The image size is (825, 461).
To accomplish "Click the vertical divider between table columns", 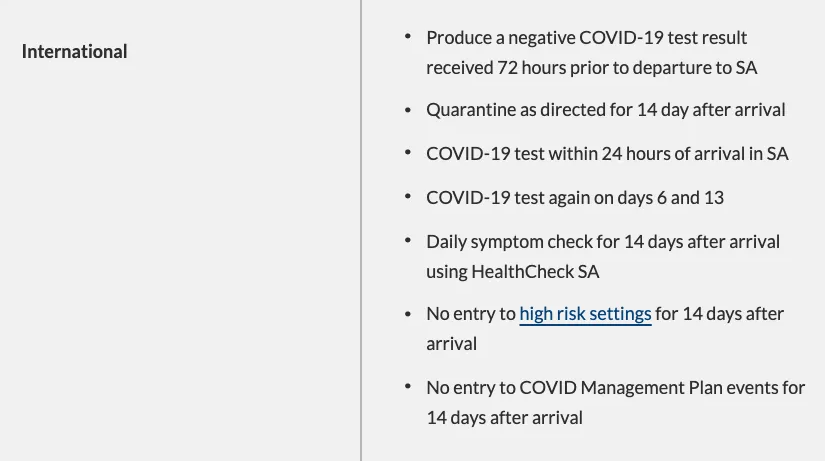I will coord(361,230).
